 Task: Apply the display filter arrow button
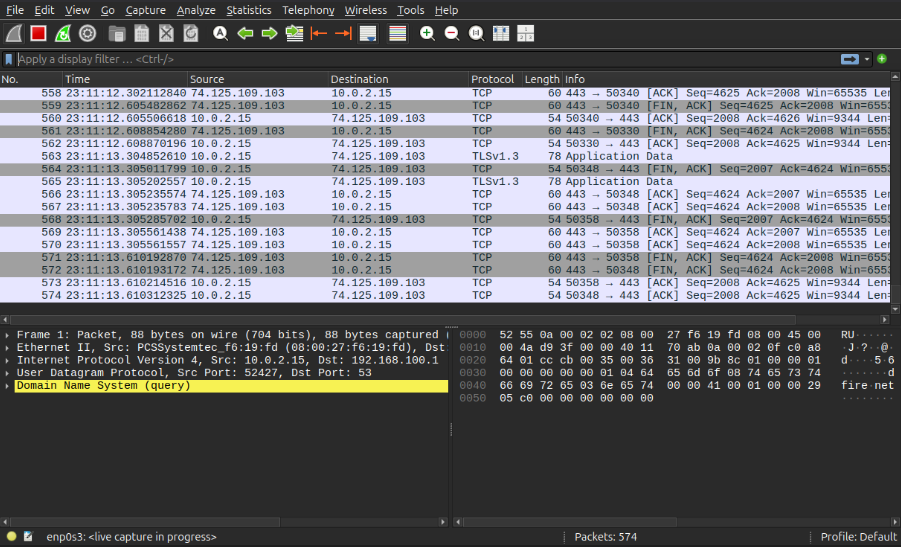click(x=849, y=59)
